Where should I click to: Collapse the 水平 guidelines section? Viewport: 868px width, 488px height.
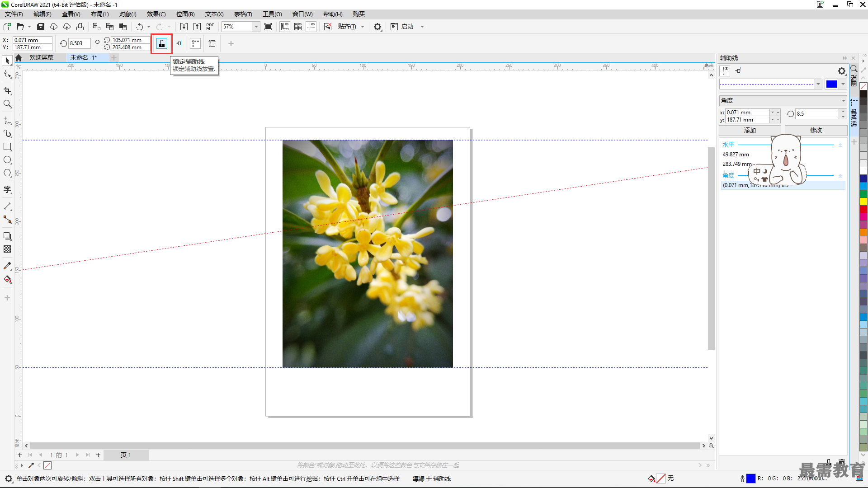coord(840,145)
